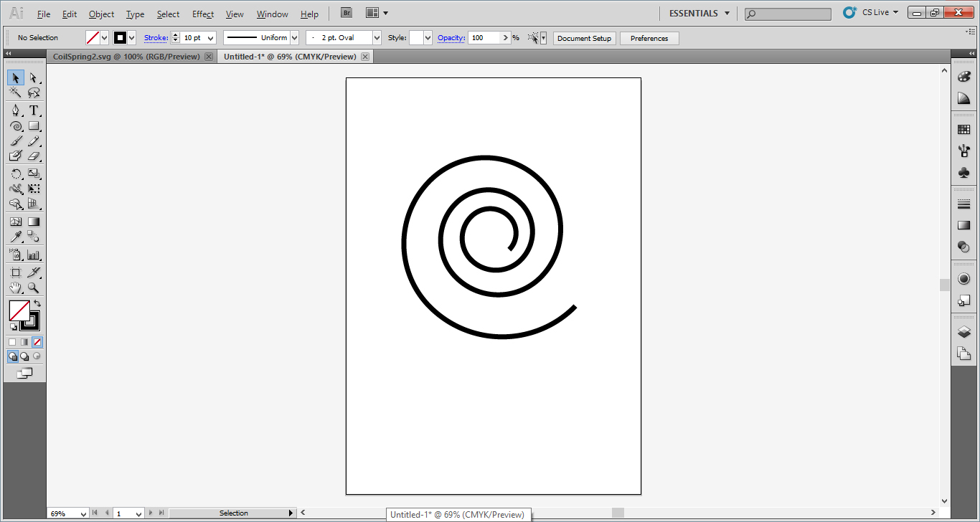The height and width of the screenshot is (522, 980).
Task: Select the Gradient tool
Action: pyautogui.click(x=33, y=222)
